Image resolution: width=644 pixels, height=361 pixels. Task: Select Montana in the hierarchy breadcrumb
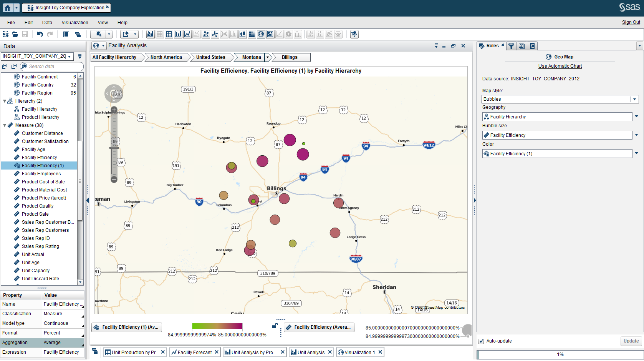point(251,57)
